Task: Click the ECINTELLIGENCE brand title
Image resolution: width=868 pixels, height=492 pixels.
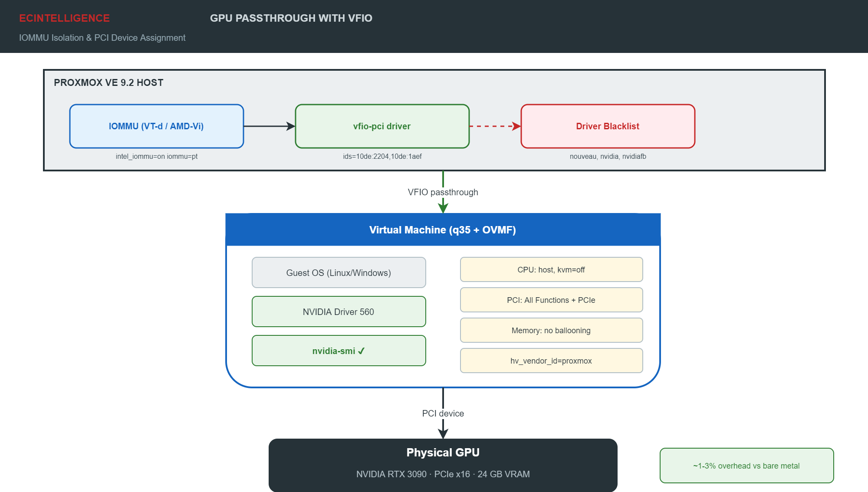Action: click(x=64, y=18)
